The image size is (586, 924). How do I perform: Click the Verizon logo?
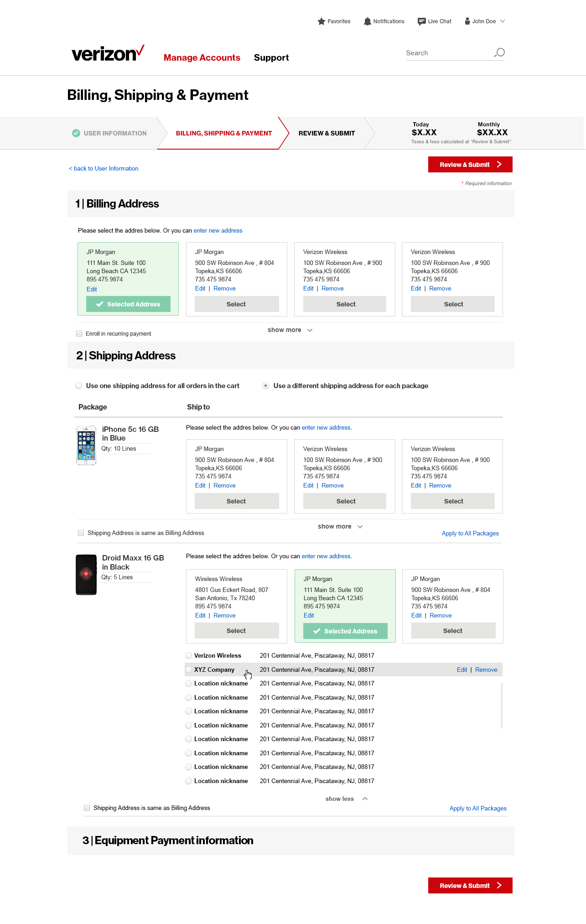click(108, 53)
